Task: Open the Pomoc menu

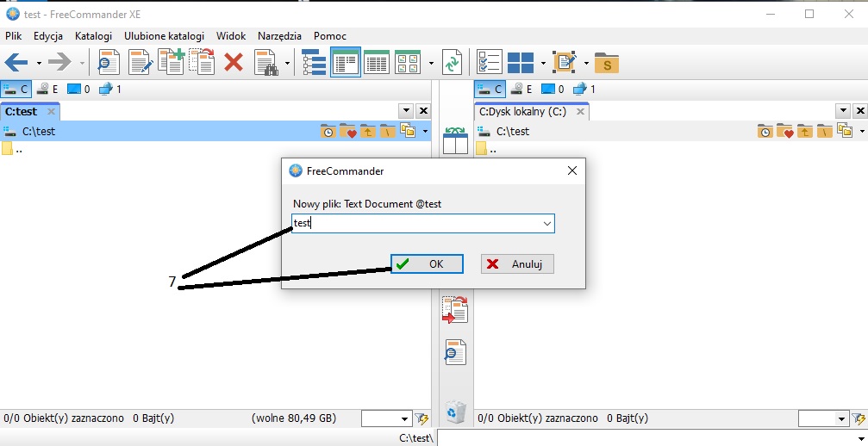Action: [x=330, y=36]
